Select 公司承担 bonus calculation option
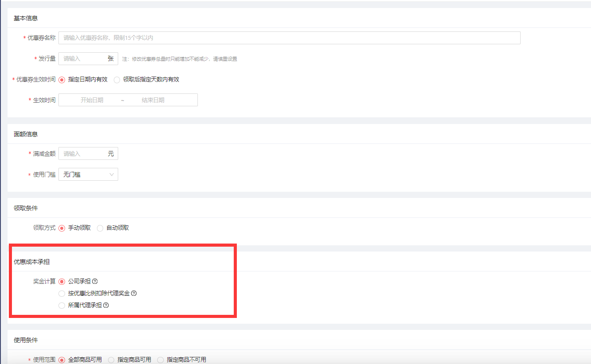The image size is (591, 364). pos(62,281)
